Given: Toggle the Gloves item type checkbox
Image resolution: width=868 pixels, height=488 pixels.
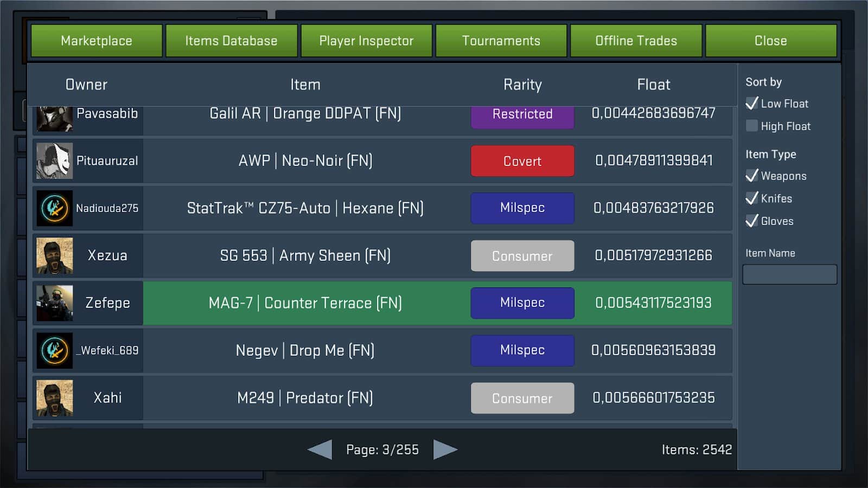Looking at the screenshot, I should [x=752, y=221].
